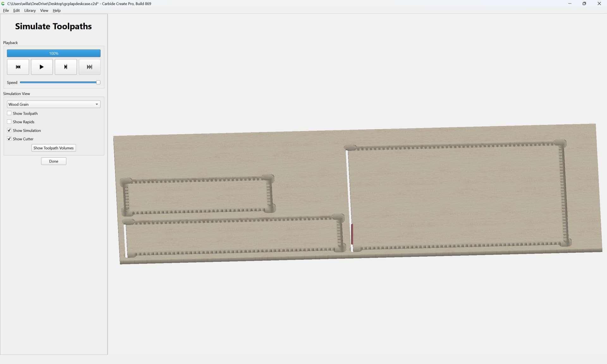The height and width of the screenshot is (364, 607).
Task: Open the Library menu
Action: 30,10
